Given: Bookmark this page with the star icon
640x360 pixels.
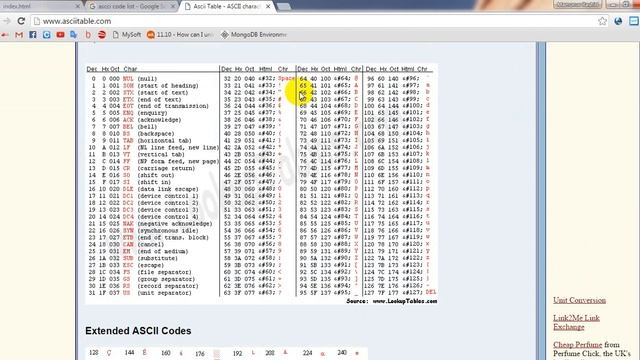Looking at the screenshot, I should 602,21.
